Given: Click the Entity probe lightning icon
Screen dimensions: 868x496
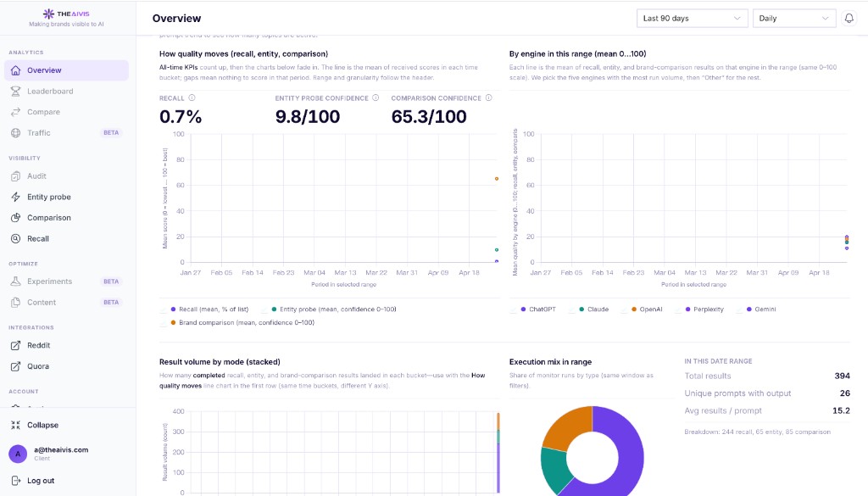Looking at the screenshot, I should click(x=15, y=197).
